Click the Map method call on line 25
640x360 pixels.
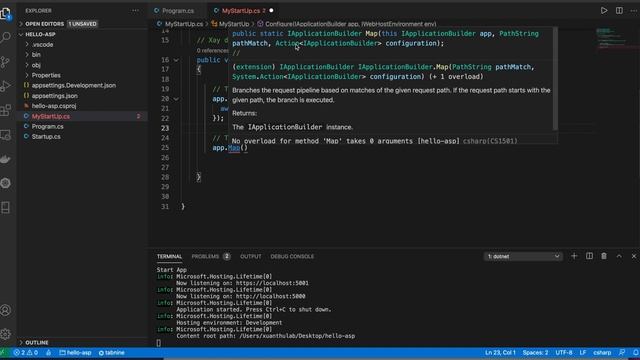(x=234, y=148)
